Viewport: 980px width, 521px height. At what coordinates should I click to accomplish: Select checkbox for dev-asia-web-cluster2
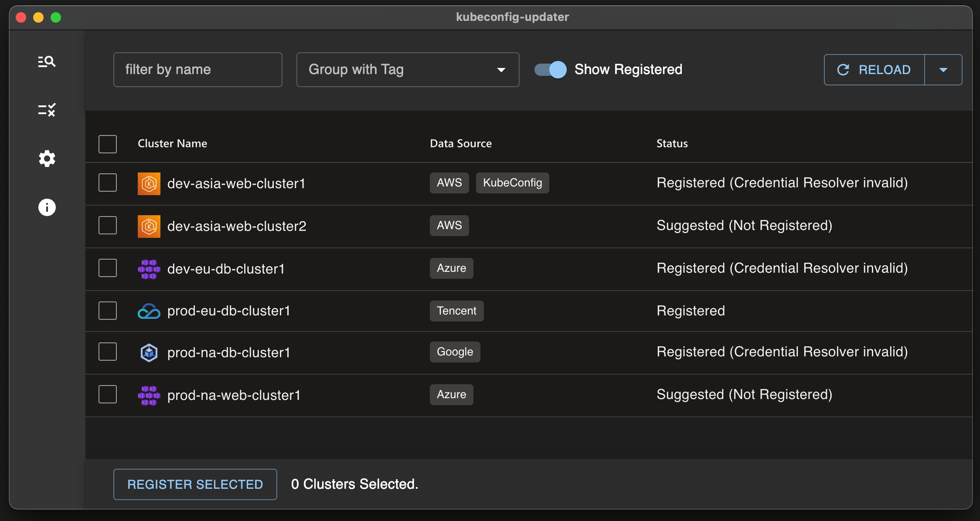108,226
